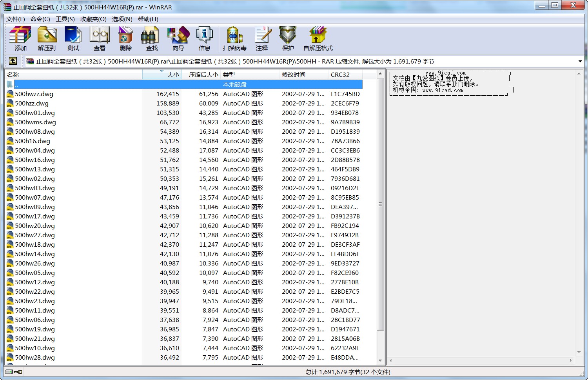Screen dimensions: 588x380
Task: Select the file 500hwzz.dwg
Action: (x=34, y=94)
